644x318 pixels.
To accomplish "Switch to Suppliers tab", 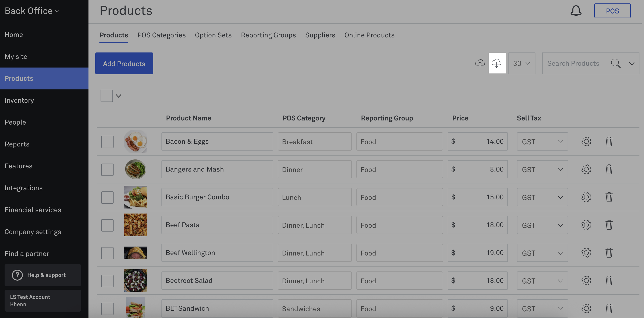I will tap(320, 35).
